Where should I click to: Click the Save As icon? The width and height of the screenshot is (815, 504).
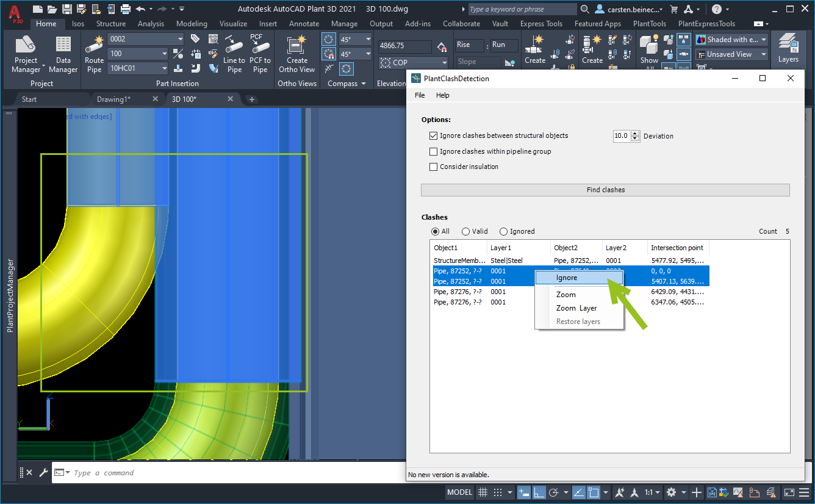pyautogui.click(x=82, y=9)
